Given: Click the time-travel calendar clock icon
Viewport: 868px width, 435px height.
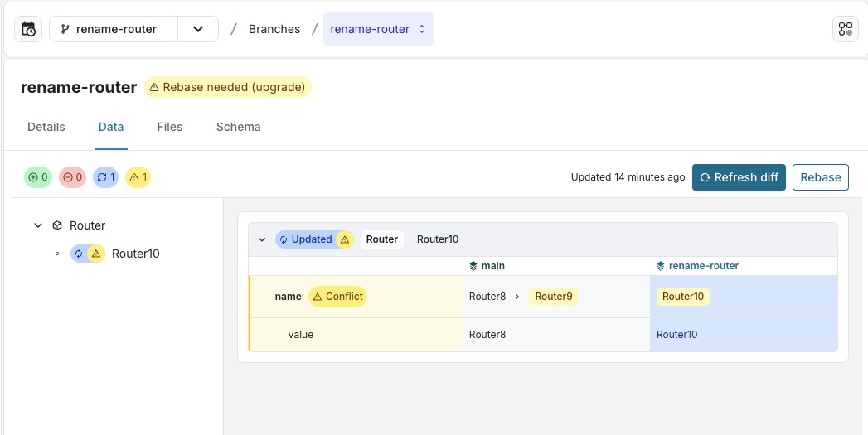Looking at the screenshot, I should [x=28, y=29].
